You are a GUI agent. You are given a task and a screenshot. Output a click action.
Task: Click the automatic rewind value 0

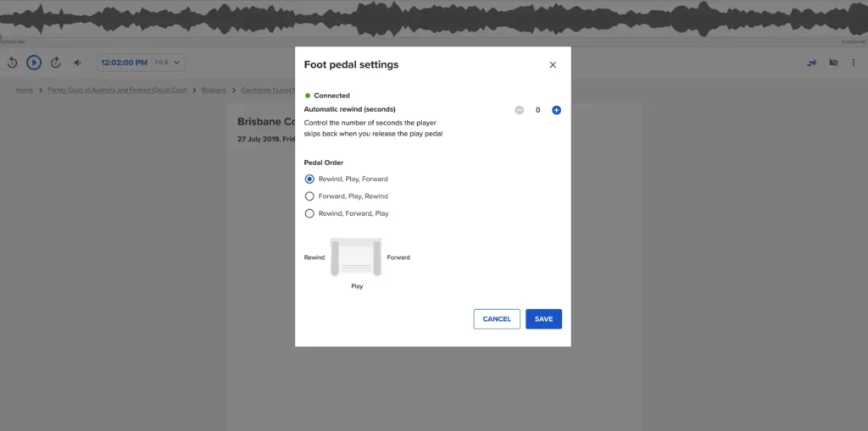click(x=537, y=110)
